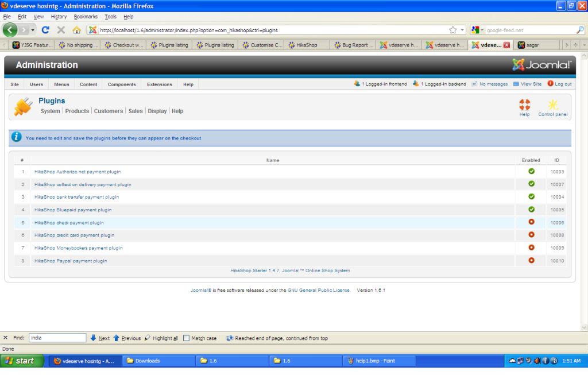Open the HikaShop Sales submenu
Screen dimensions: 588x375
[x=136, y=111]
